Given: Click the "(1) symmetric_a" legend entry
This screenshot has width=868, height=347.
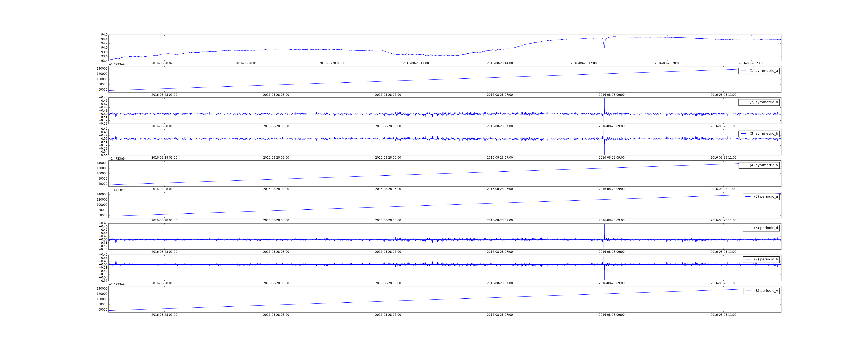Looking at the screenshot, I should coord(759,71).
